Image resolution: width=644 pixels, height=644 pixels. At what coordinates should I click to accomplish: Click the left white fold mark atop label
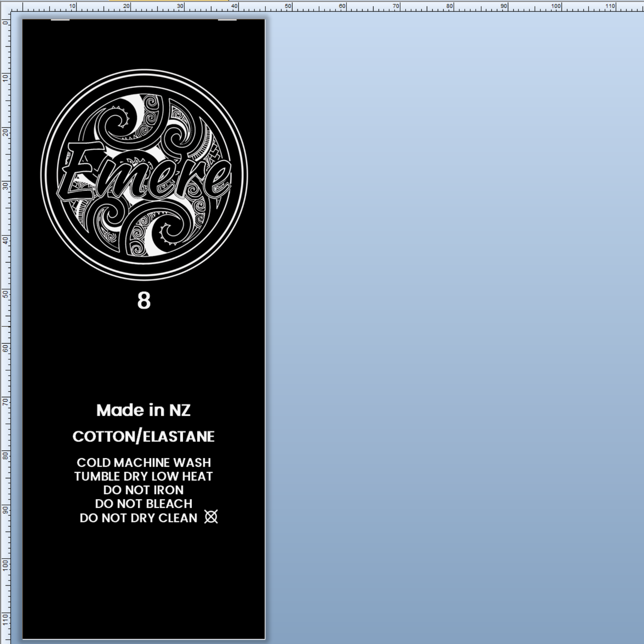coord(60,20)
